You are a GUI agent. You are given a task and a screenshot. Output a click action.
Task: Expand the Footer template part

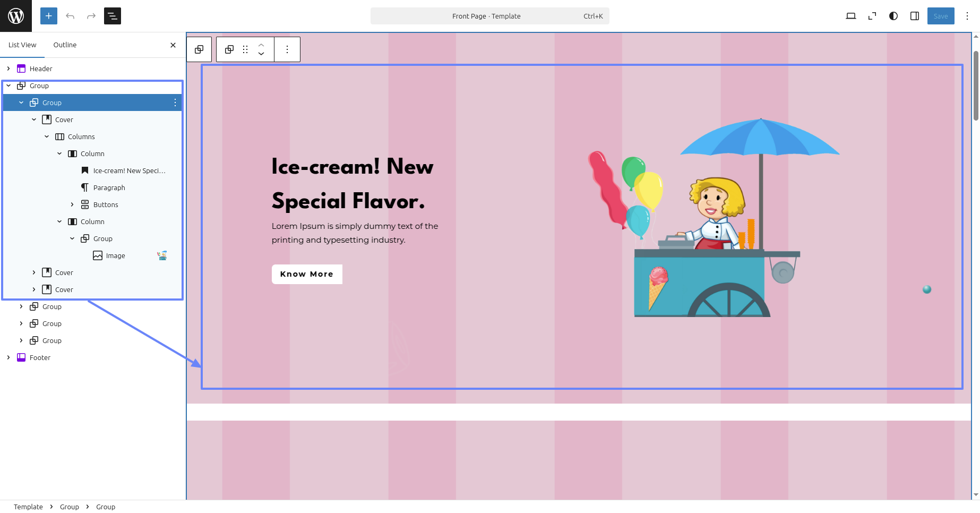coord(8,357)
